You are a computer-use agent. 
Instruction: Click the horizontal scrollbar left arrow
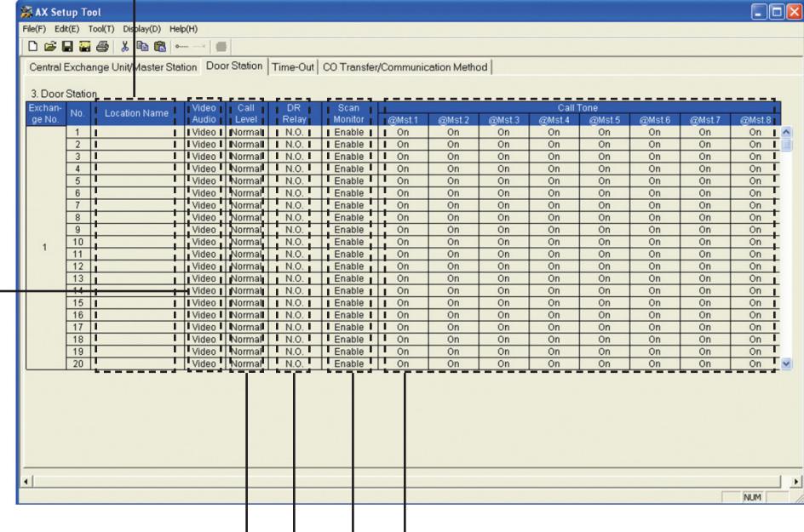(26, 481)
